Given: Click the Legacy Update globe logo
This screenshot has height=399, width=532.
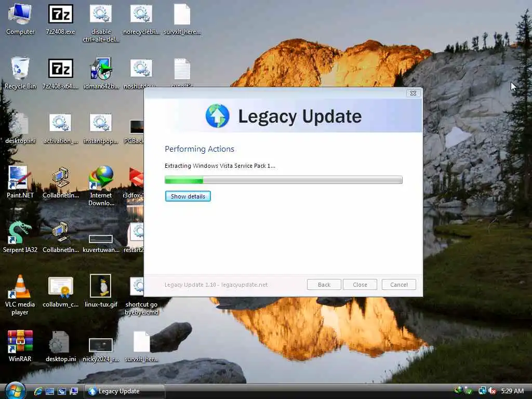Looking at the screenshot, I should 218,116.
